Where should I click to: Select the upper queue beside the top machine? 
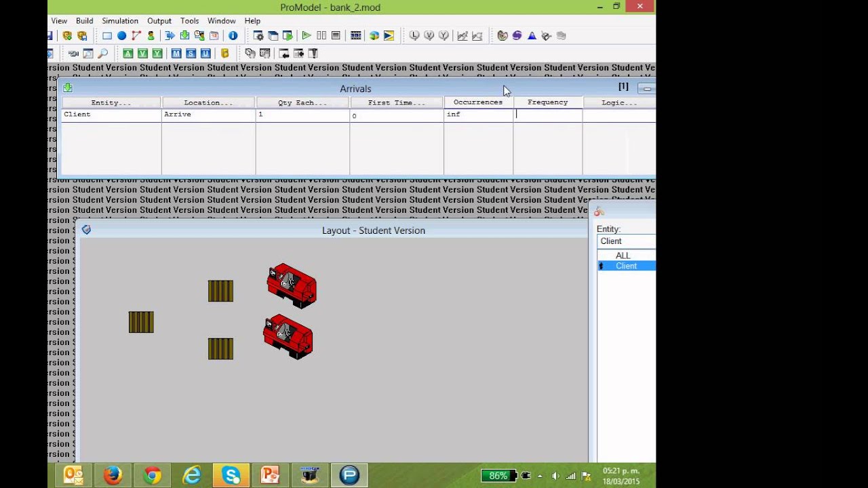pyautogui.click(x=220, y=291)
